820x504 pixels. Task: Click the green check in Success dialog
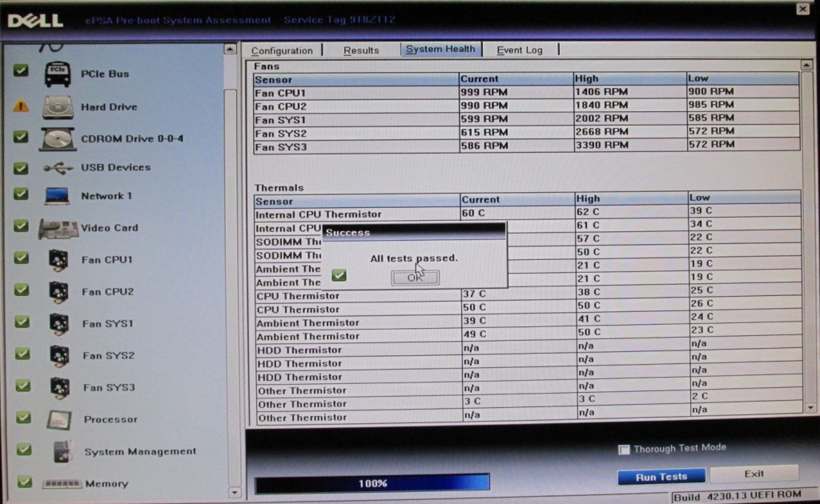point(339,274)
